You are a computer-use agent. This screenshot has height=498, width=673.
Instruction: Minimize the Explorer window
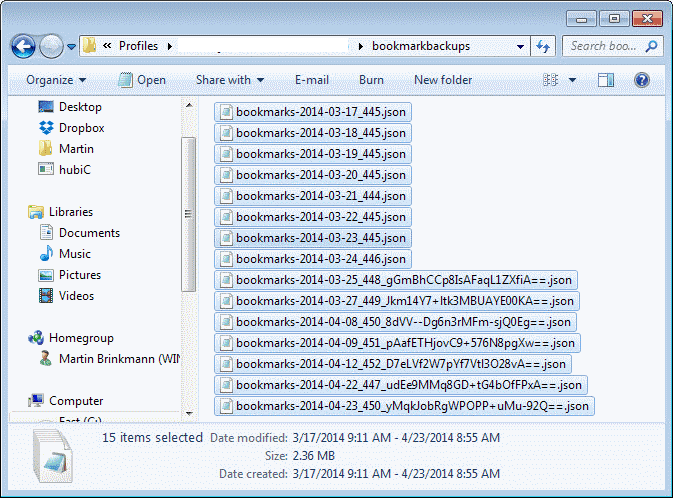coord(582,19)
